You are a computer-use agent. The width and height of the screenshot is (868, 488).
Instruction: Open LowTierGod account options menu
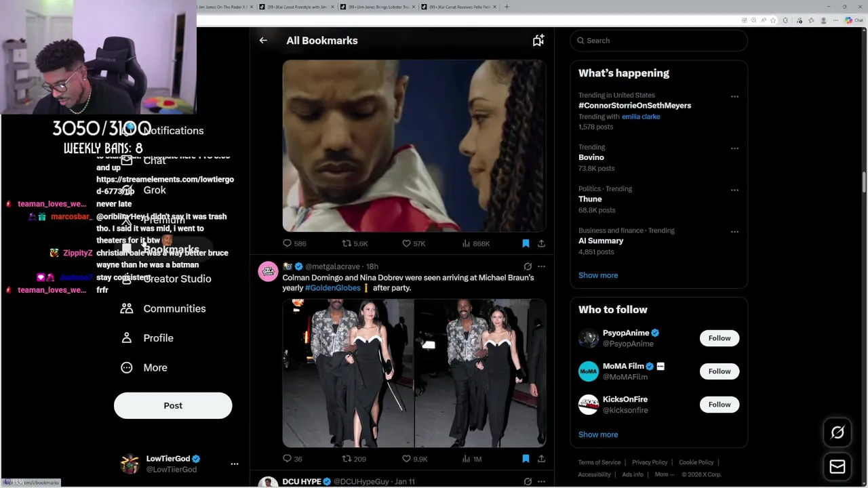tap(235, 464)
